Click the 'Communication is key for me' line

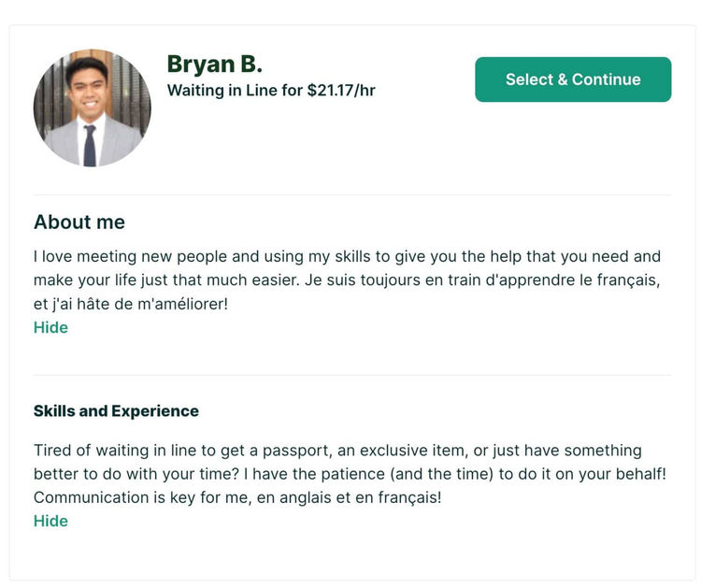tap(237, 497)
